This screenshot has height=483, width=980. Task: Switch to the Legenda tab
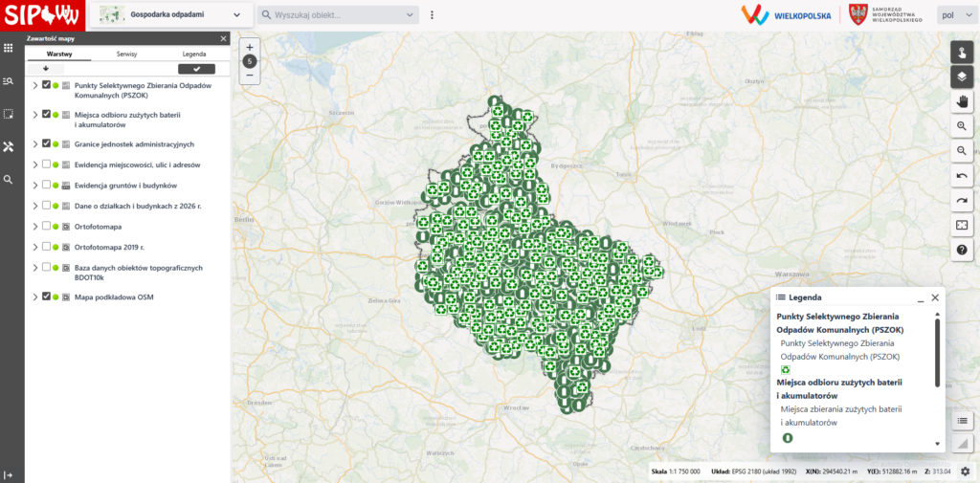pyautogui.click(x=194, y=55)
